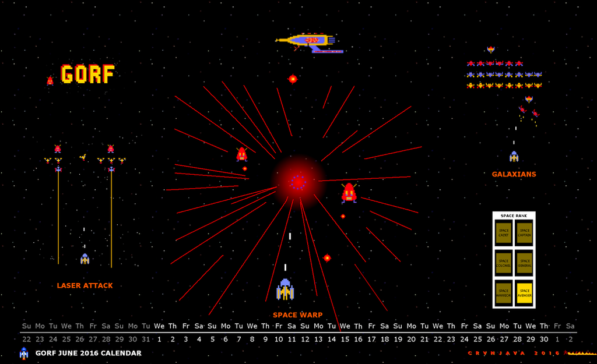597x364 pixels.
Task: Select the SPACE GENERAL rank tile
Action: (524, 263)
